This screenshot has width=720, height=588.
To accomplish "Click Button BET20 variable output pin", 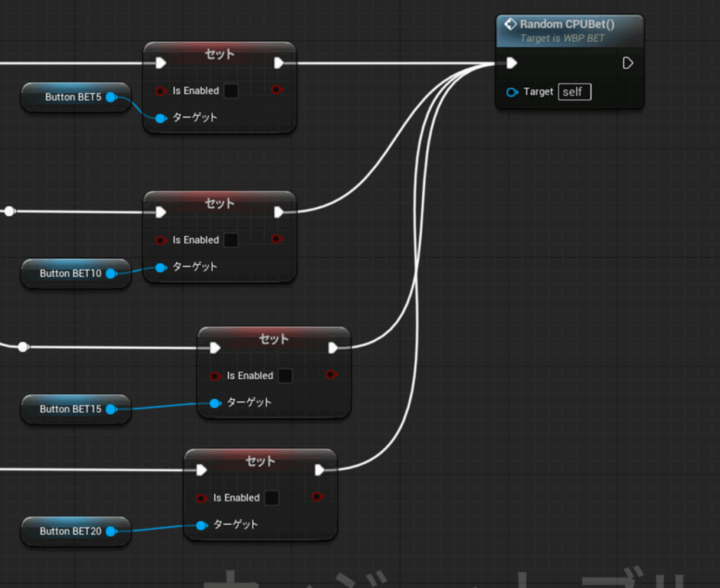I will 111,532.
